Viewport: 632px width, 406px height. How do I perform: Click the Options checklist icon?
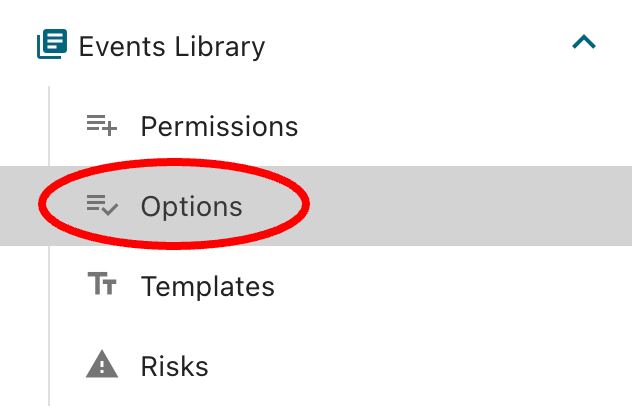click(x=102, y=206)
